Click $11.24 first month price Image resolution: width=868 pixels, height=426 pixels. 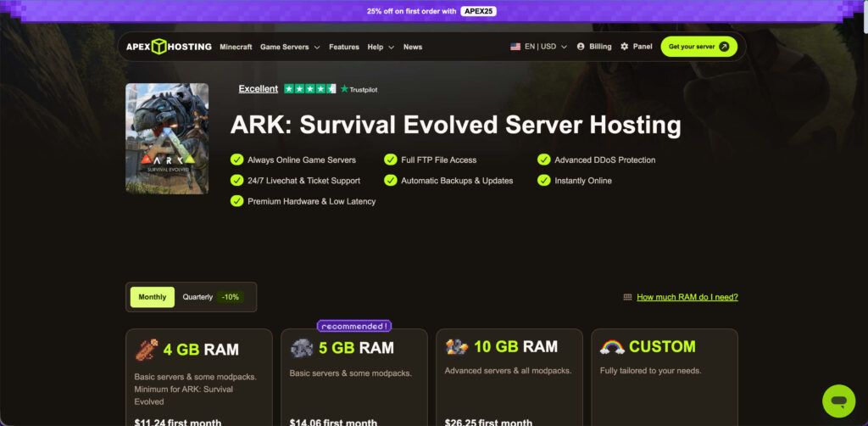click(x=178, y=422)
